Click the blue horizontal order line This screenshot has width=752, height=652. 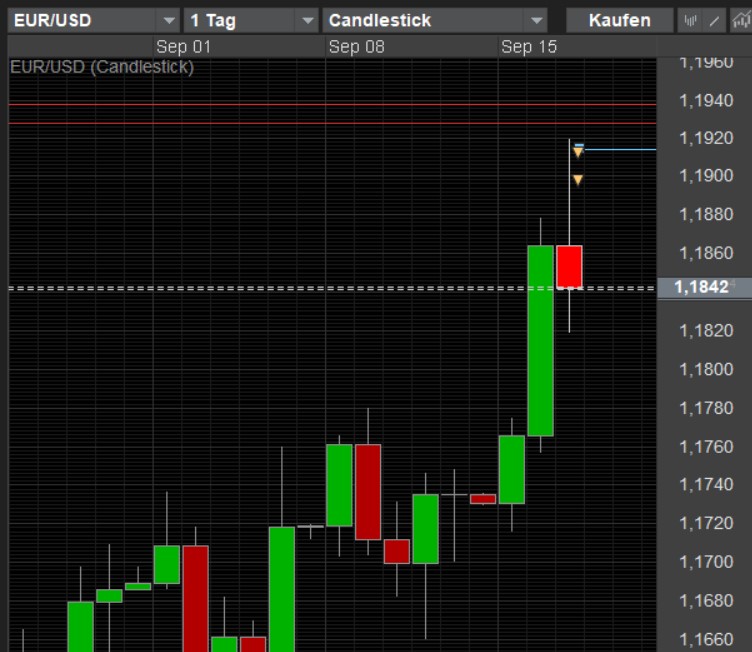(620, 150)
